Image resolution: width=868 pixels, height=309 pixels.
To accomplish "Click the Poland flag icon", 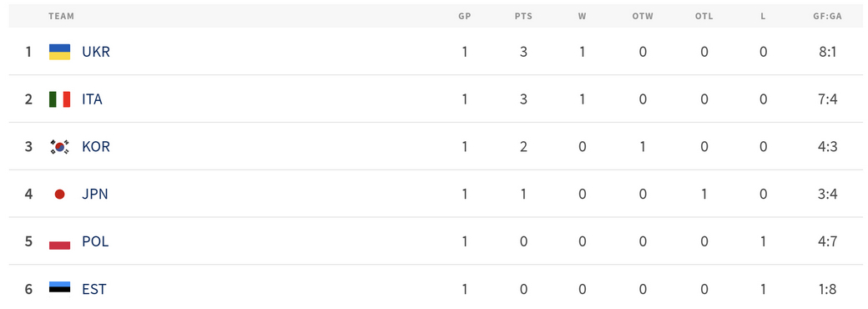I will pos(60,242).
